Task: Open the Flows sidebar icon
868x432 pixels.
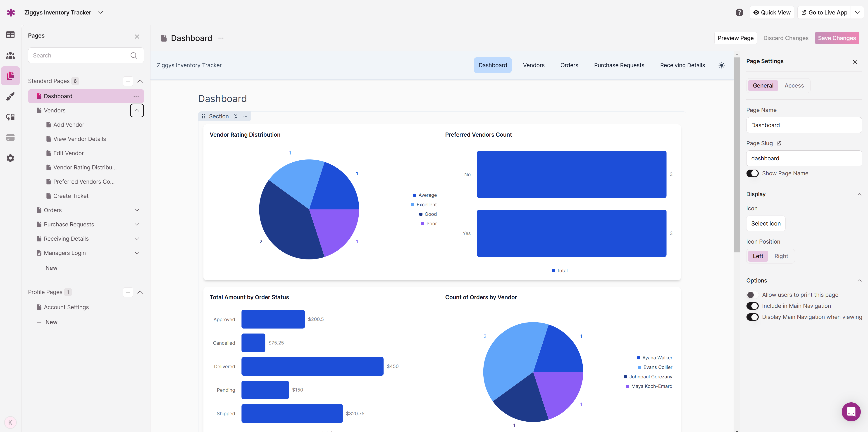Action: 10,117
